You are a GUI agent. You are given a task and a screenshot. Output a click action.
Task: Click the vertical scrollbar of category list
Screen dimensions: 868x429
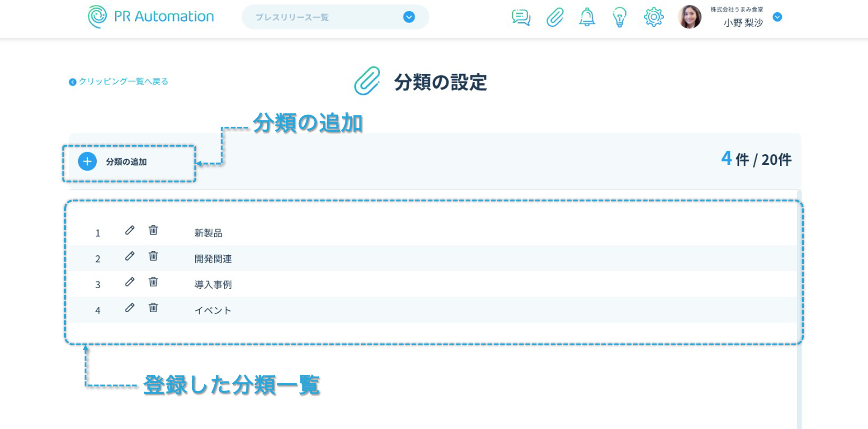(x=799, y=308)
